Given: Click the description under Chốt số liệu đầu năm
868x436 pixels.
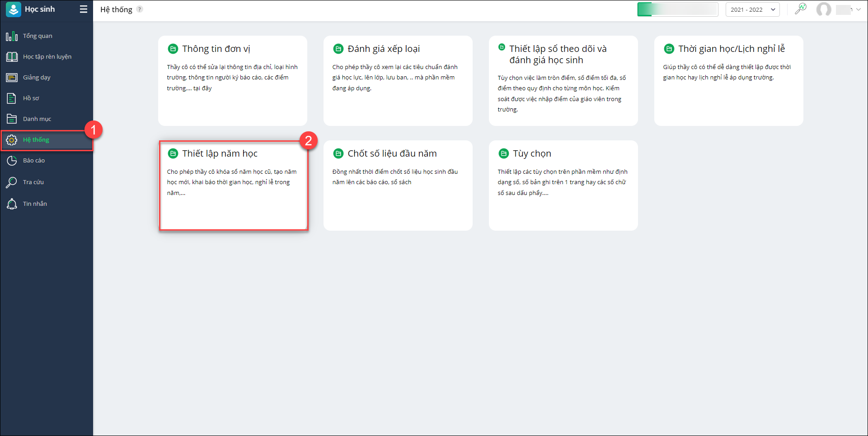Looking at the screenshot, I should (x=395, y=177).
